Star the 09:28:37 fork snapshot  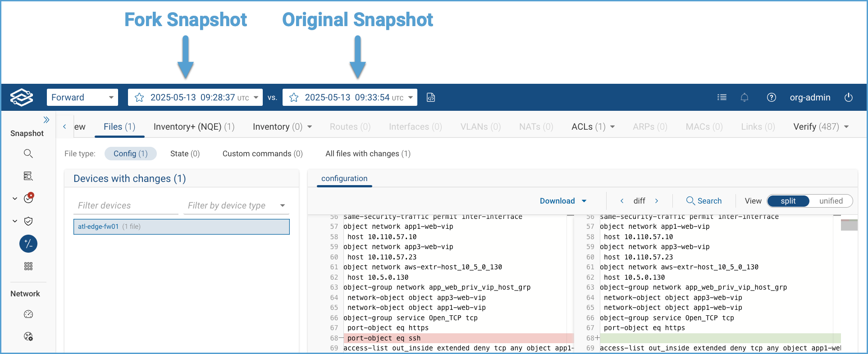click(x=139, y=97)
